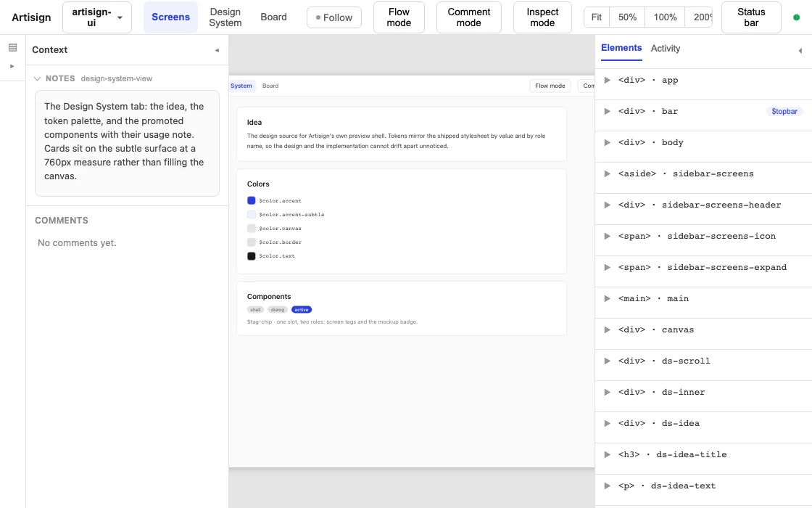Click the design-system-view note label

tap(117, 79)
